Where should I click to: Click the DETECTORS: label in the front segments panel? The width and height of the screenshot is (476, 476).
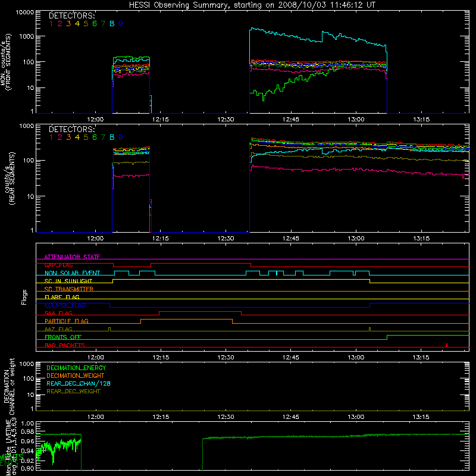click(x=71, y=15)
